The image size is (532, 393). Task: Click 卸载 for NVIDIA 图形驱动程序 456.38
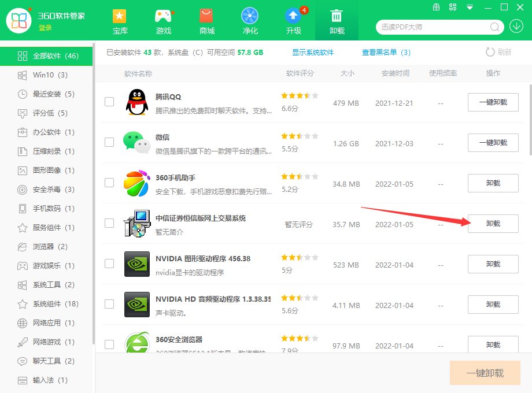coord(493,264)
